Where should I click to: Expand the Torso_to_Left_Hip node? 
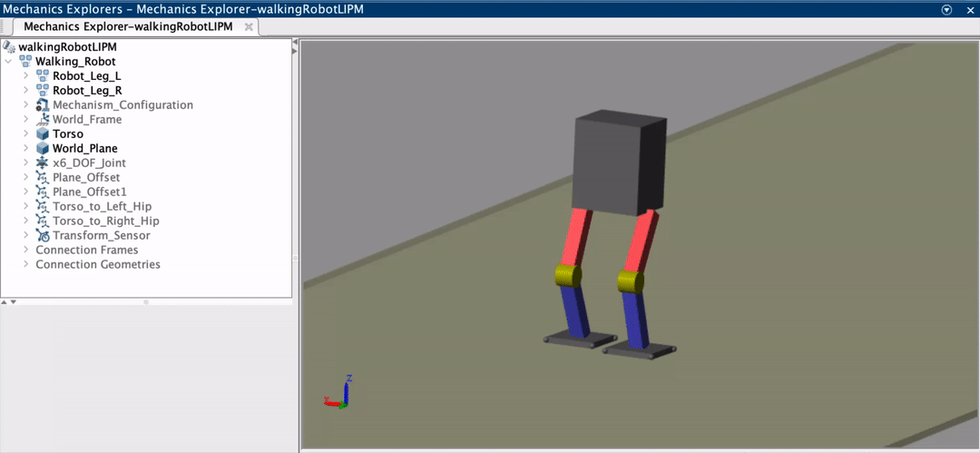[x=25, y=206]
